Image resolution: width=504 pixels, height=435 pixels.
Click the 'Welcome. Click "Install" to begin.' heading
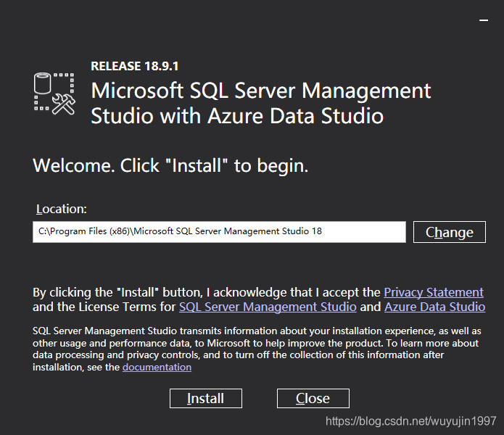coord(170,166)
